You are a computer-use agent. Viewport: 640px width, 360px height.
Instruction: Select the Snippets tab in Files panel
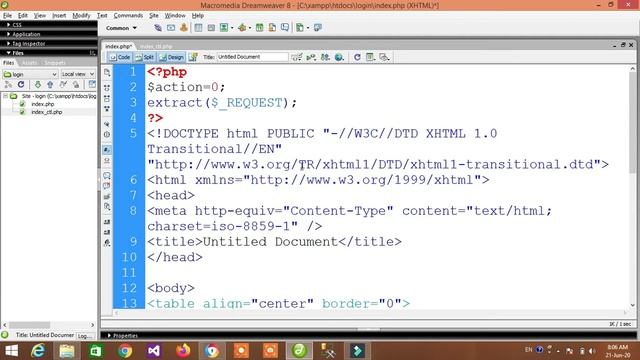pyautogui.click(x=55, y=63)
